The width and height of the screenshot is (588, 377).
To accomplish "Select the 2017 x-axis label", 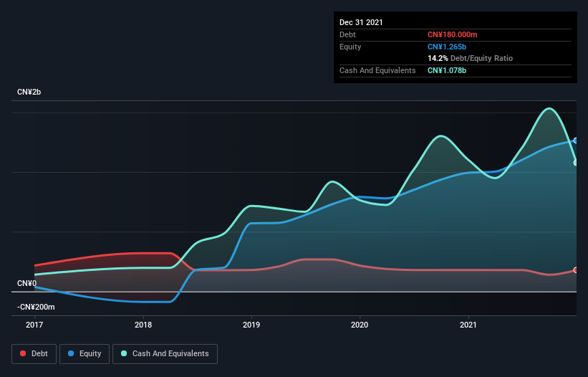I will pyautogui.click(x=34, y=325).
